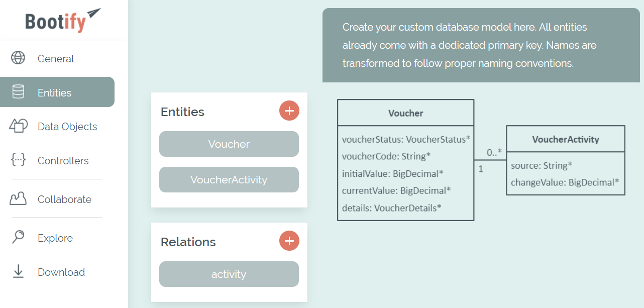This screenshot has width=644, height=308.
Task: Open the activity relation button
Action: point(229,274)
